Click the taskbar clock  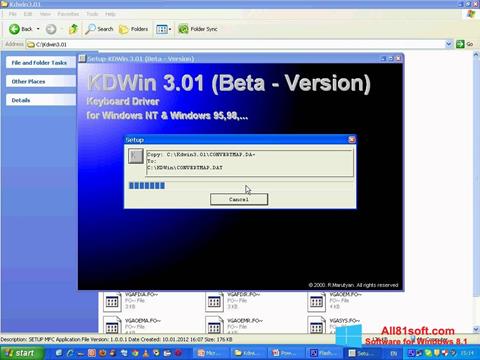tap(468, 353)
